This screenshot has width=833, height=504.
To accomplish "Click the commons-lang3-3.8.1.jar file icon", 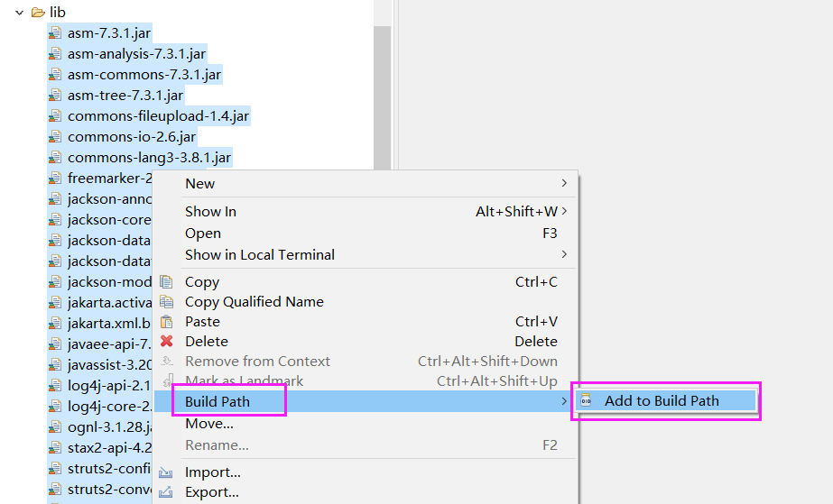I will (55, 158).
